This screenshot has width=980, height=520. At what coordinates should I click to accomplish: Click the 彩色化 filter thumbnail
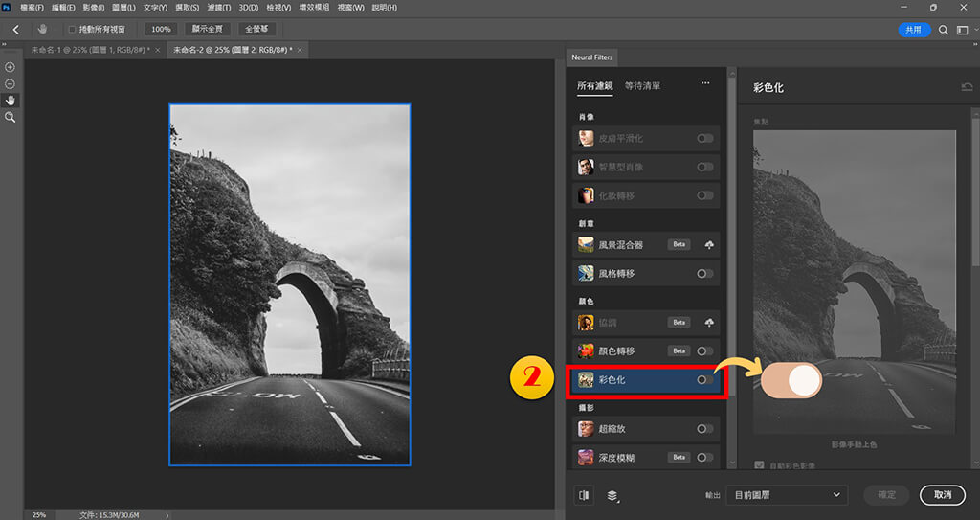586,380
